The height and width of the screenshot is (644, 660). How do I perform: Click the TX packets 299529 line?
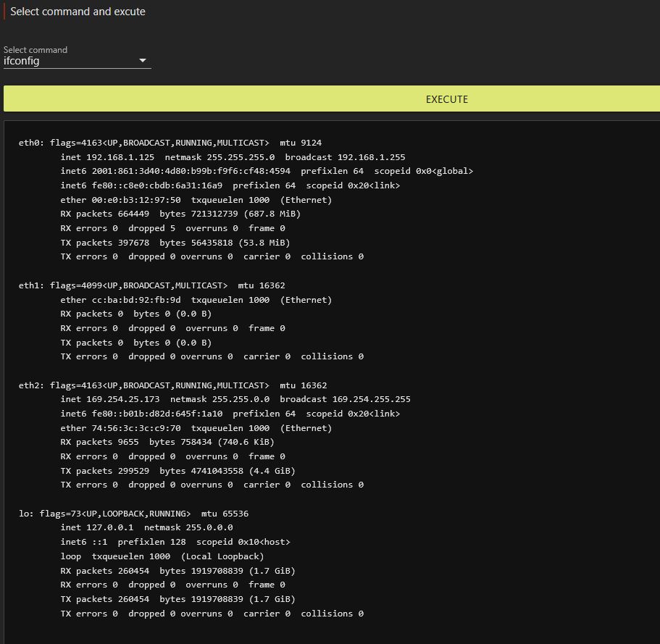point(177,471)
